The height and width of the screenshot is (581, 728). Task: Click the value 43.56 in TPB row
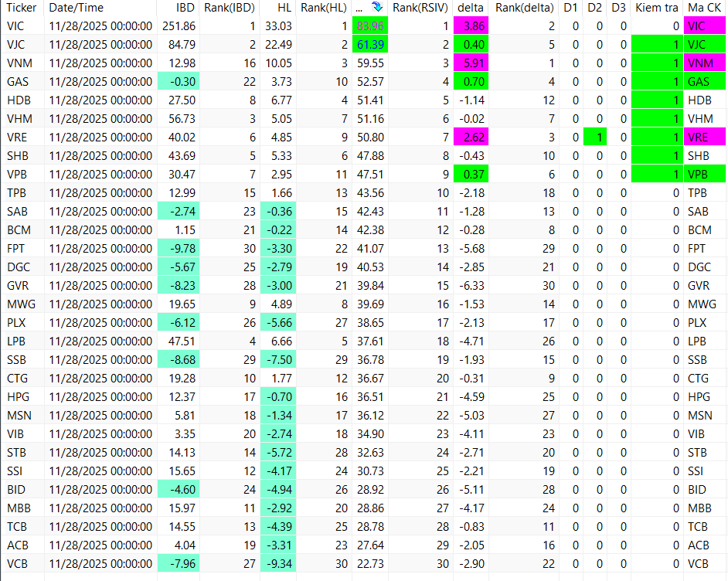click(370, 193)
